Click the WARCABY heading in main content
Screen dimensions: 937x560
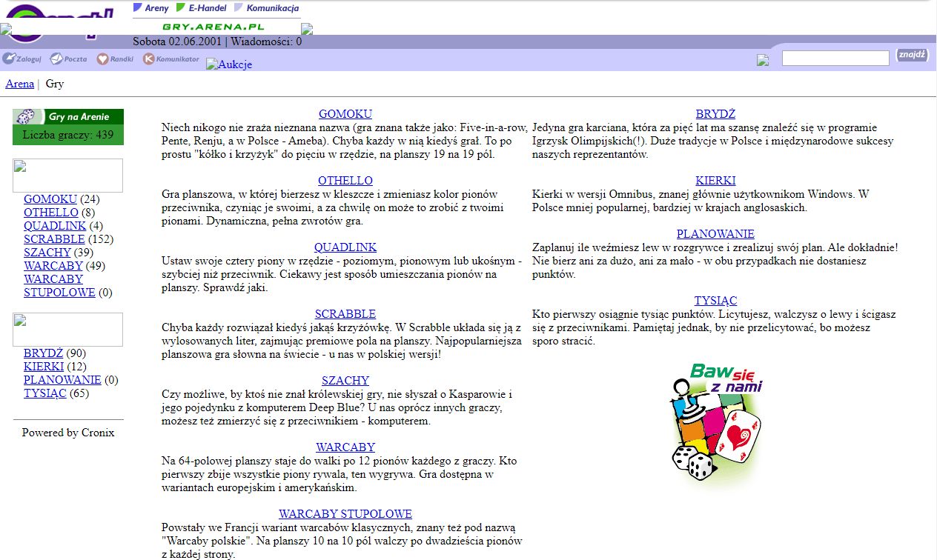[x=345, y=447]
